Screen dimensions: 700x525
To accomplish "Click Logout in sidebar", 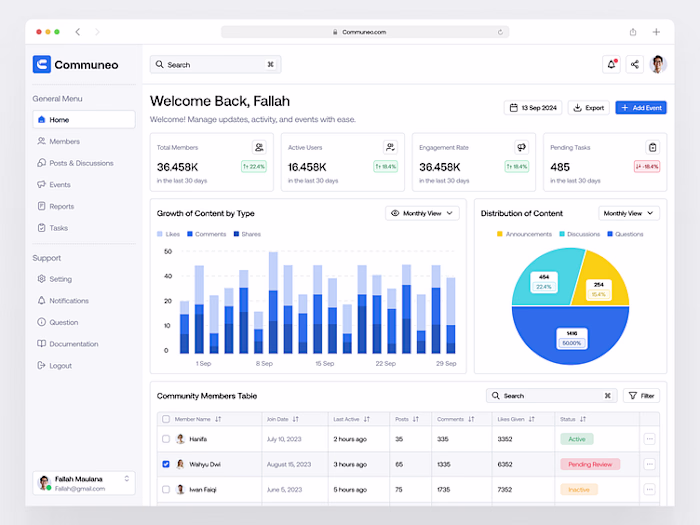I will pos(84,366).
